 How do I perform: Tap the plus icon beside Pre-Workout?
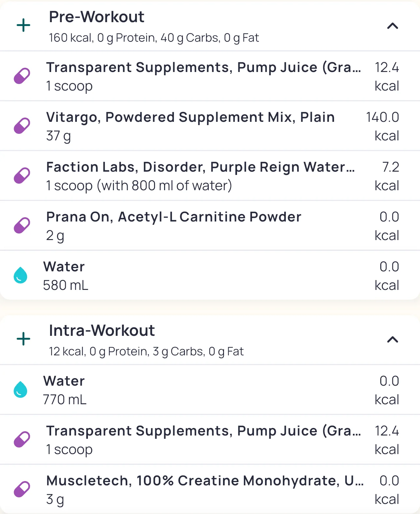[x=23, y=25]
